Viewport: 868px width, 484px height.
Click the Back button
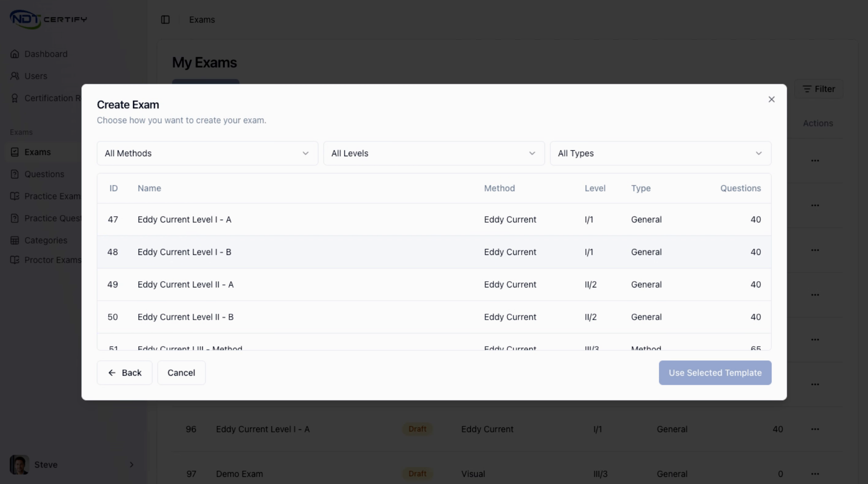point(124,373)
